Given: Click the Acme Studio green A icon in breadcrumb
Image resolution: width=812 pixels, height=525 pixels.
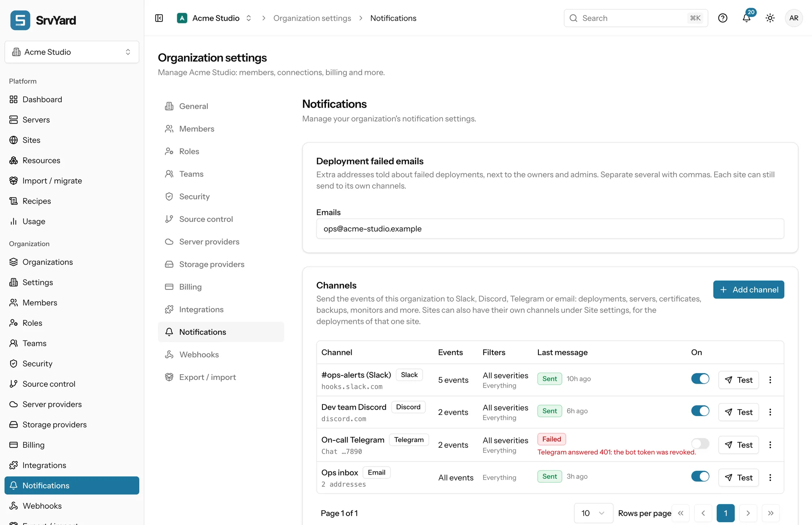Looking at the screenshot, I should tap(182, 18).
